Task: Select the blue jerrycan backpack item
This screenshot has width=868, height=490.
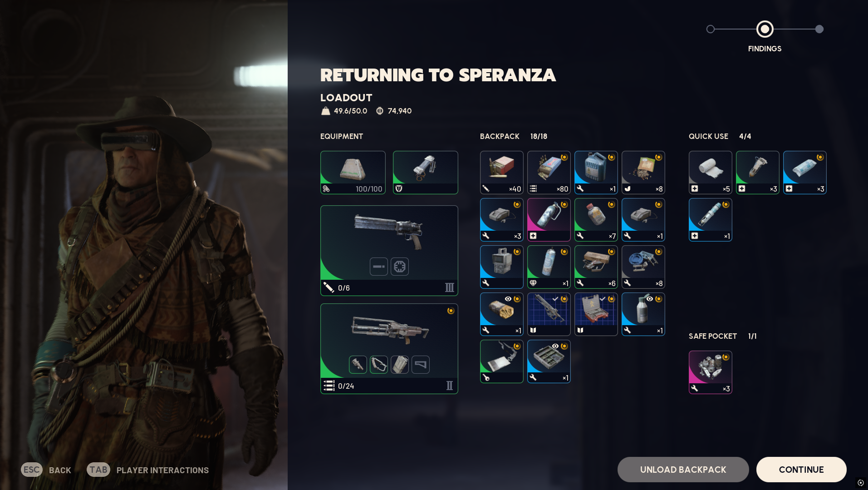Action: click(x=596, y=173)
